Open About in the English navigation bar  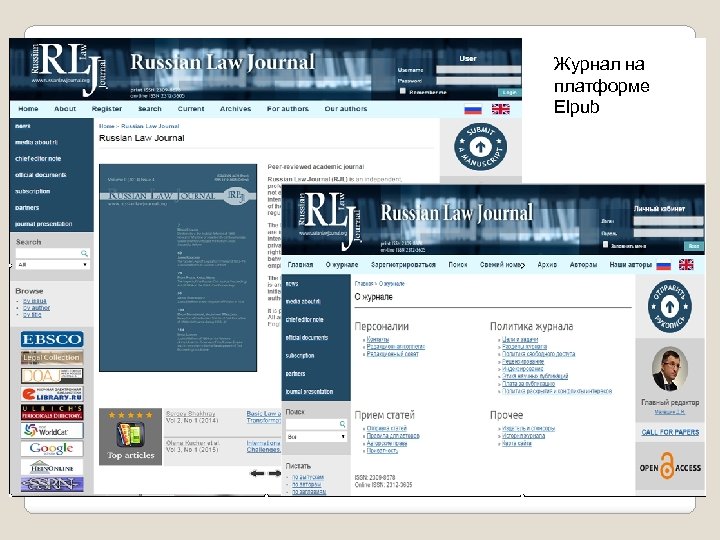click(x=65, y=109)
